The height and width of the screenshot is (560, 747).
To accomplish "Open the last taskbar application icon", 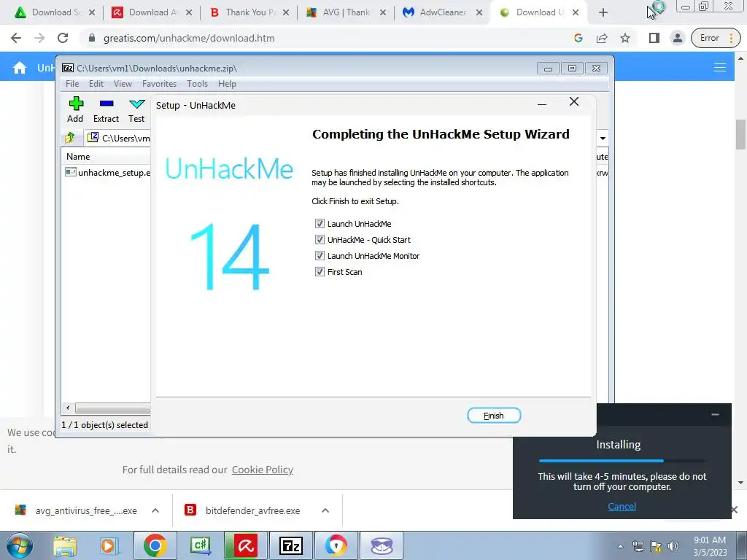I will coord(381,545).
